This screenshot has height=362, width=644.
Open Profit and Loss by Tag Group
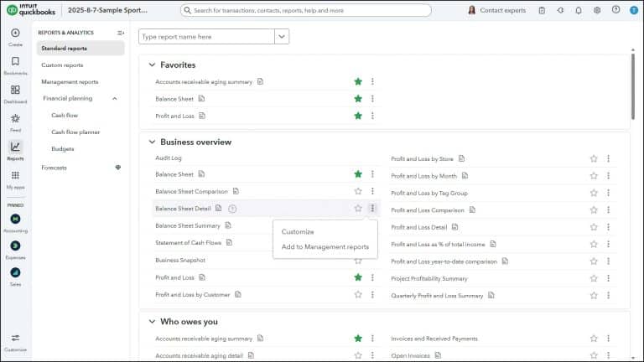point(429,193)
